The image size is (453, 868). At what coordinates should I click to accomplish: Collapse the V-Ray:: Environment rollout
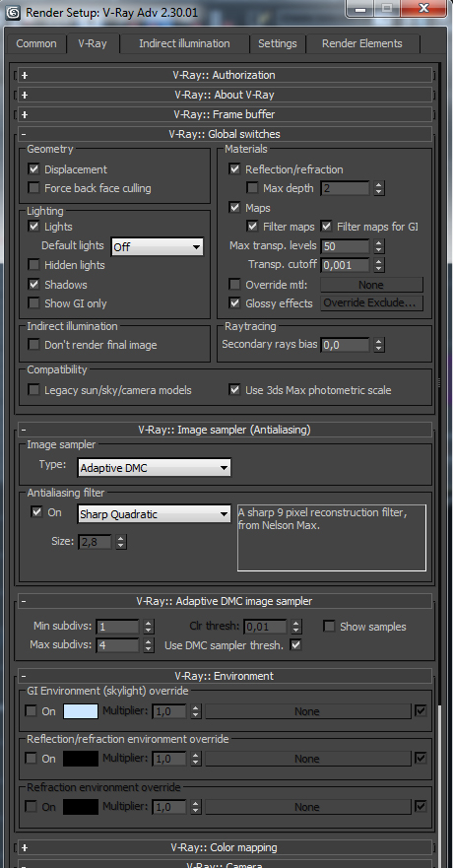[x=225, y=676]
